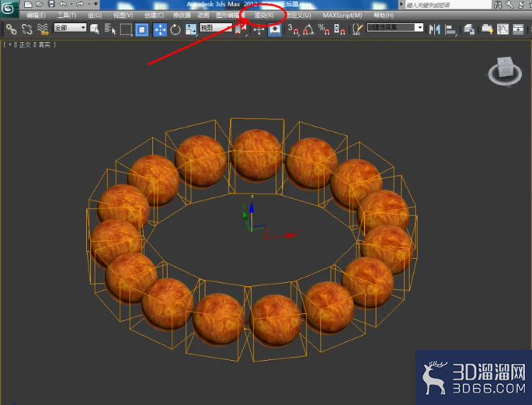Open Select by Name list
Image resolution: width=532 pixels, height=405 pixels.
pos(110,30)
